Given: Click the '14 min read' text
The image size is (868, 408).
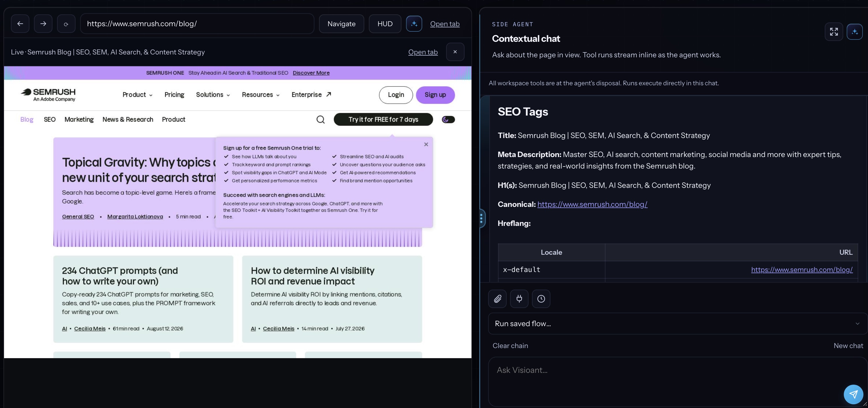Looking at the screenshot, I should coord(314,328).
